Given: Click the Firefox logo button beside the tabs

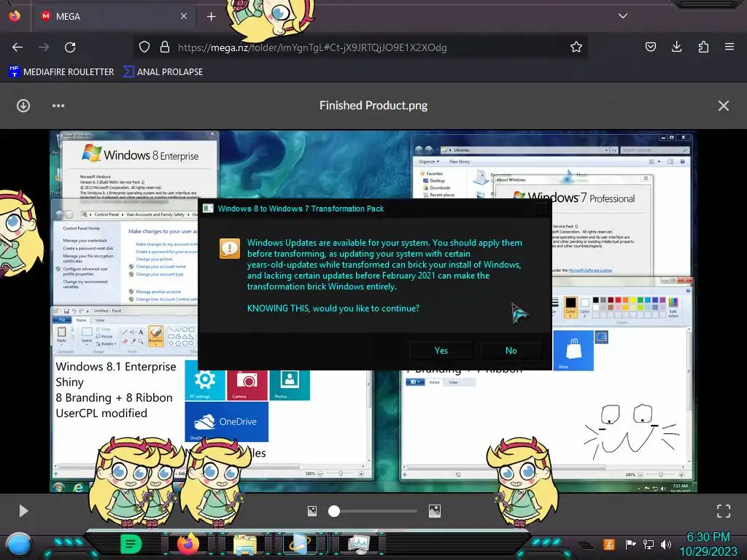Looking at the screenshot, I should coord(15,16).
